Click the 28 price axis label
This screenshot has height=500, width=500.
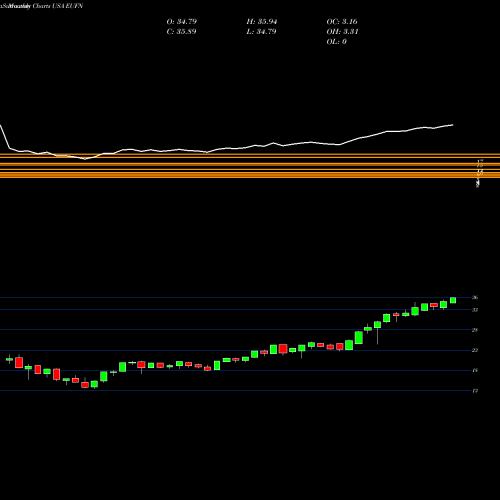(475, 330)
